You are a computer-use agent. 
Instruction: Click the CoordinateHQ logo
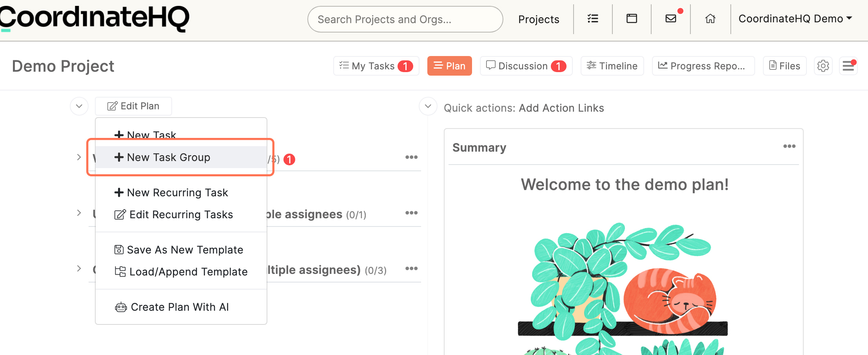pos(94,18)
